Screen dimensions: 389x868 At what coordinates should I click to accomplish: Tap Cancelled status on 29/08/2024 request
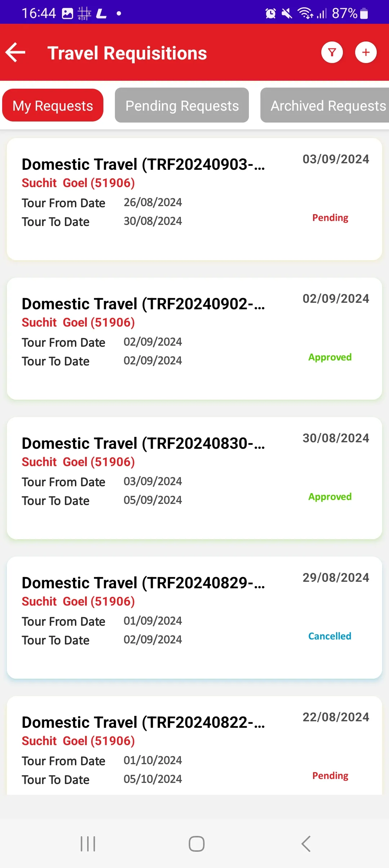point(330,636)
